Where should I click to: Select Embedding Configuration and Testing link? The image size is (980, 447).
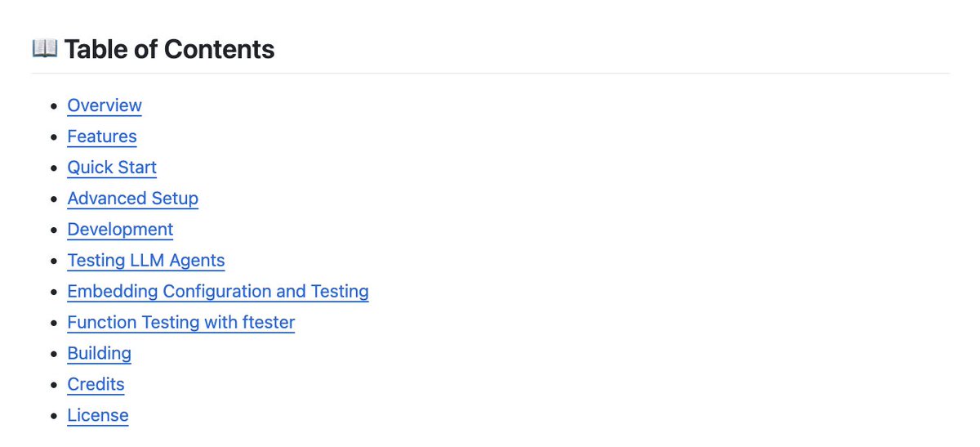click(x=217, y=292)
